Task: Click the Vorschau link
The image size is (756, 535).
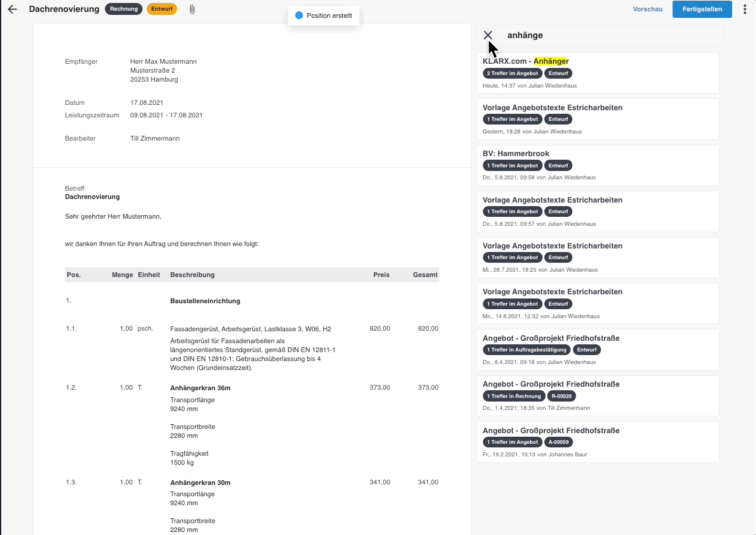Action: click(647, 10)
